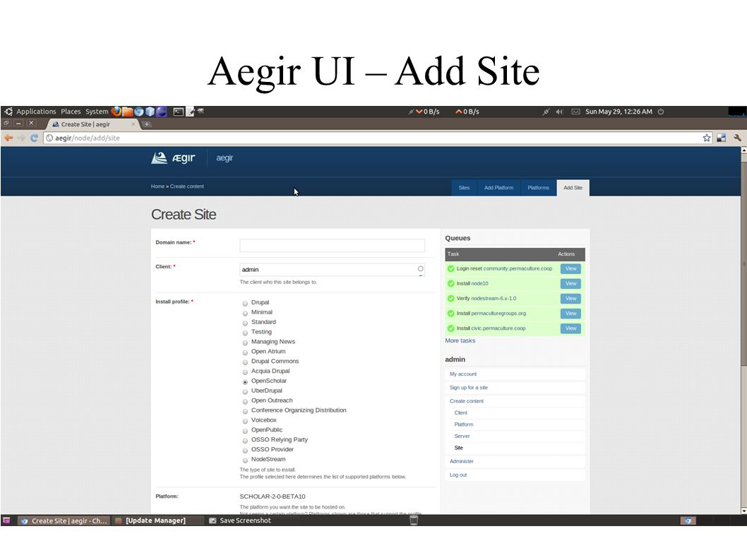Choose Conference Organizing Distribution profile
Viewport: 747px width, 560px height.
(245, 411)
